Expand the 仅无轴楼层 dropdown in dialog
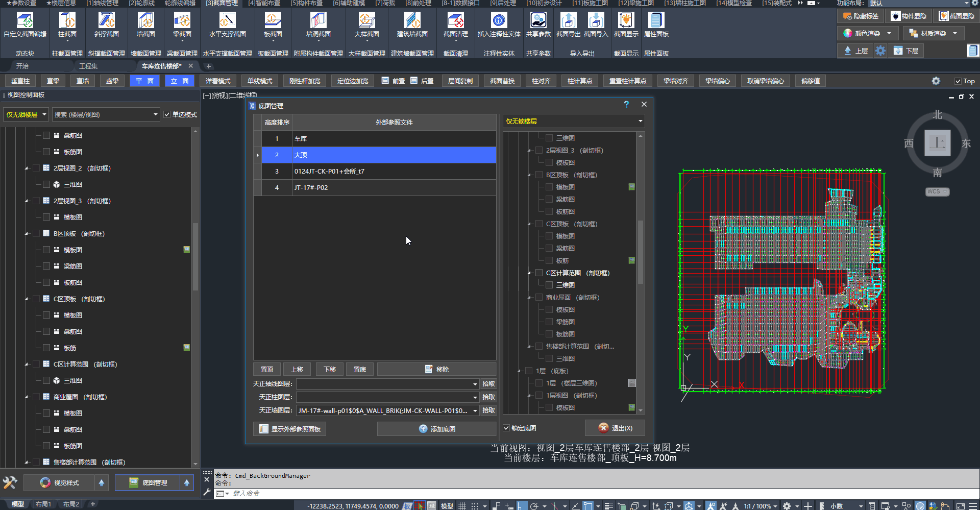Screen dimensions: 980x510 tap(640, 122)
